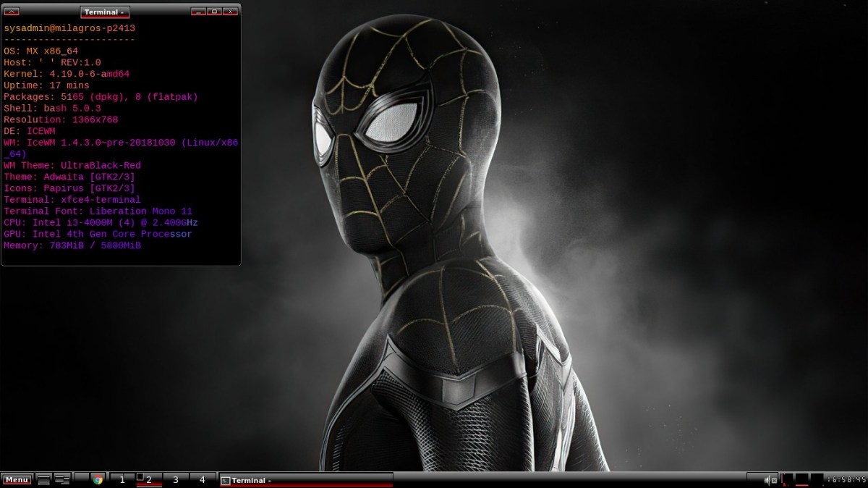Select workspace 2 in the pager
The width and height of the screenshot is (868, 488).
[x=149, y=479]
